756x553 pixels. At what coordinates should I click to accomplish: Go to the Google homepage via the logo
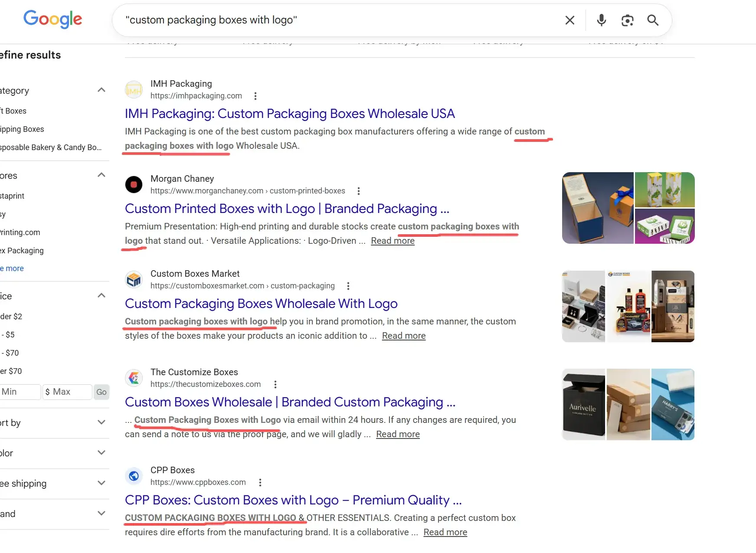[52, 19]
